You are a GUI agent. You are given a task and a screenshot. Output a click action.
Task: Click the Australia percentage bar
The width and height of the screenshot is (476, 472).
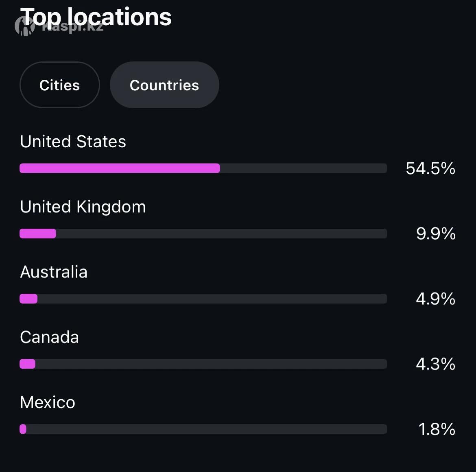pyautogui.click(x=28, y=299)
